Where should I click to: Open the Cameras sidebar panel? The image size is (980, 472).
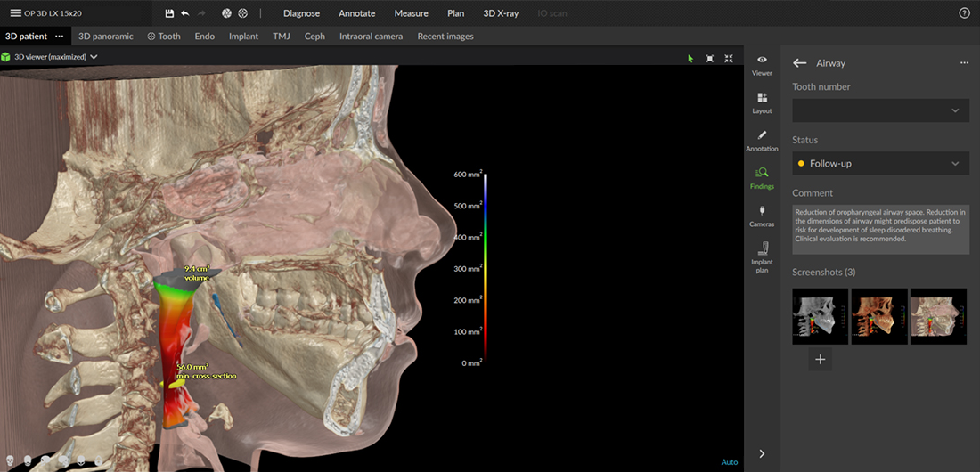762,215
